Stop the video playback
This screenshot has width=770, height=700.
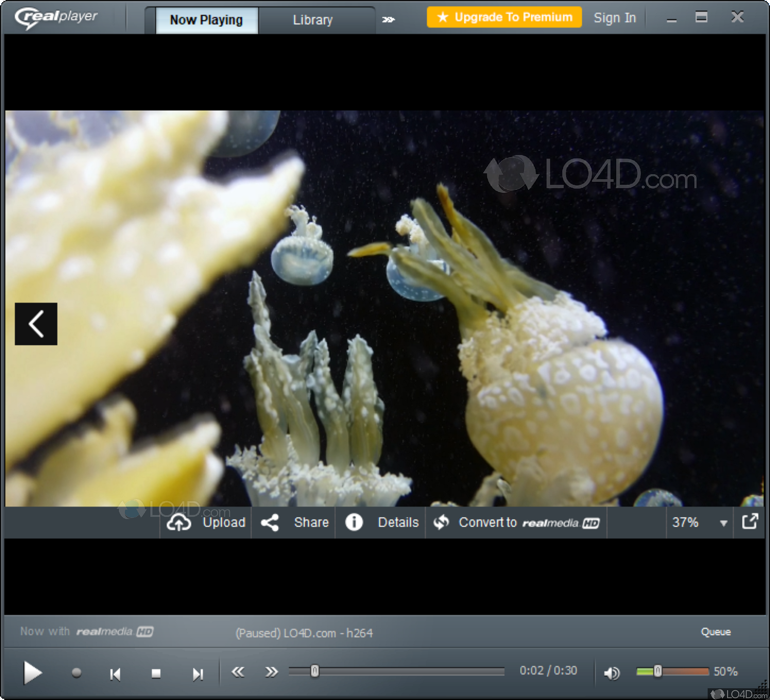[x=156, y=674]
